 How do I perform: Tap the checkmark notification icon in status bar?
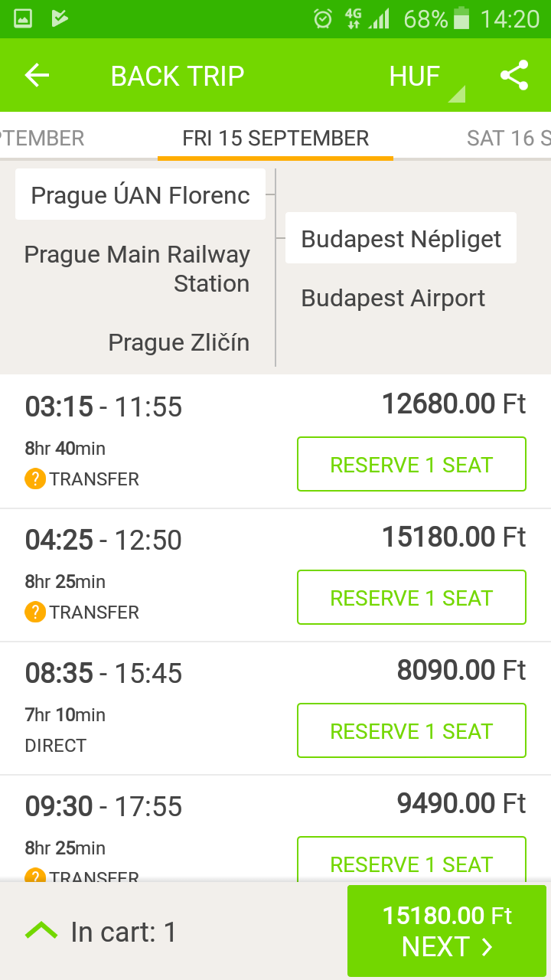[60, 19]
